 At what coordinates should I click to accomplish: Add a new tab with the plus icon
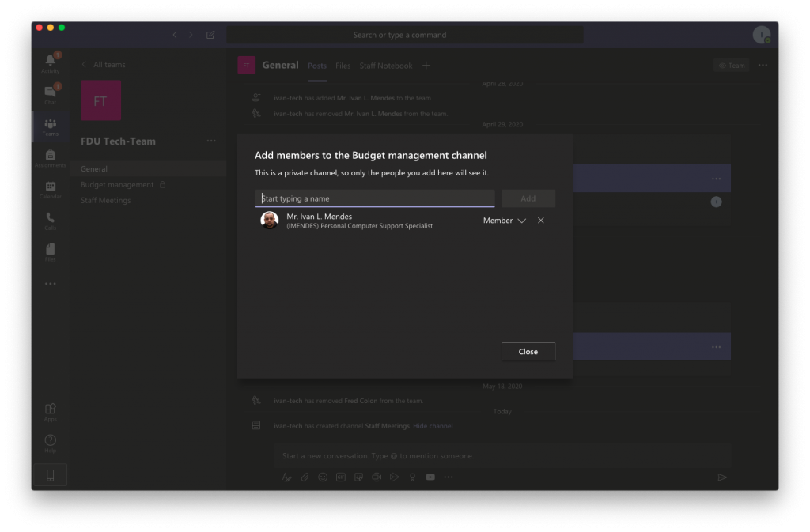point(426,66)
